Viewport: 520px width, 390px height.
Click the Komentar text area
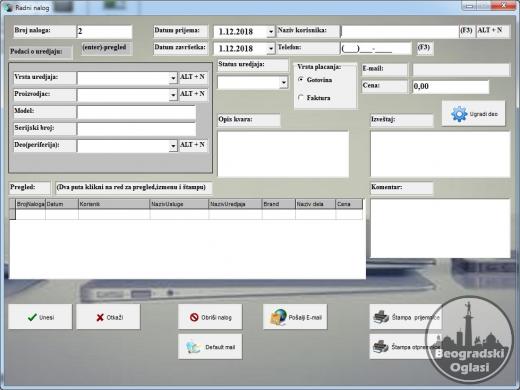tap(440, 228)
